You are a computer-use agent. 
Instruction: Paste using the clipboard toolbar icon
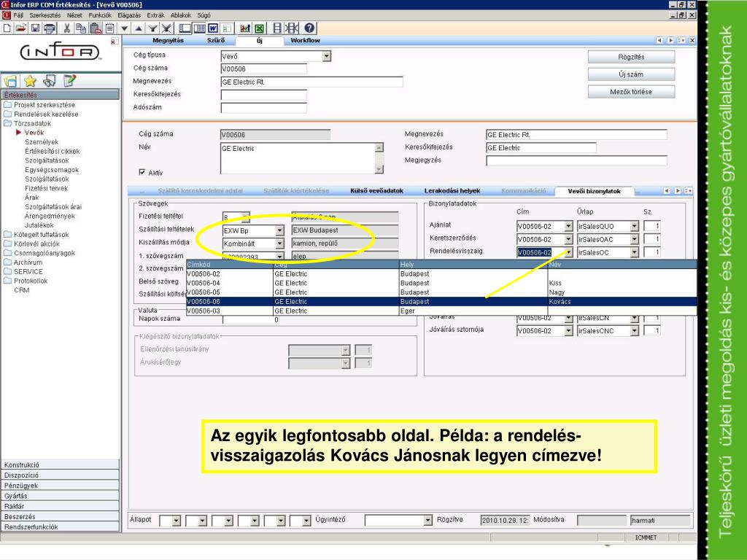click(96, 28)
